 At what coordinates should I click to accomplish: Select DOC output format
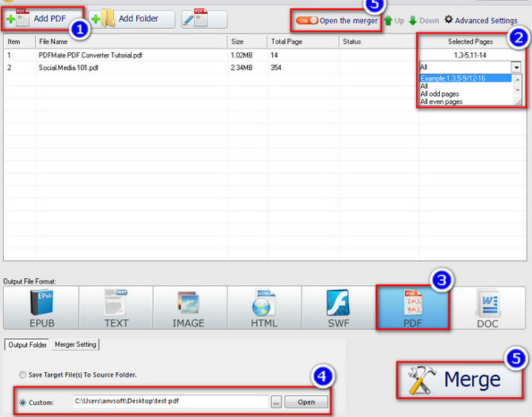tap(488, 308)
